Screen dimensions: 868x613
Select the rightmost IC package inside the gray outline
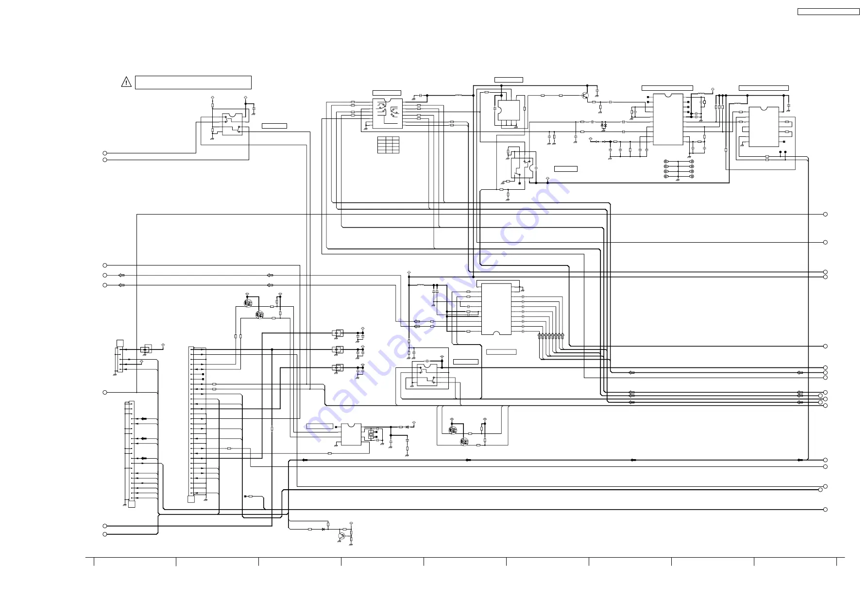pos(764,127)
